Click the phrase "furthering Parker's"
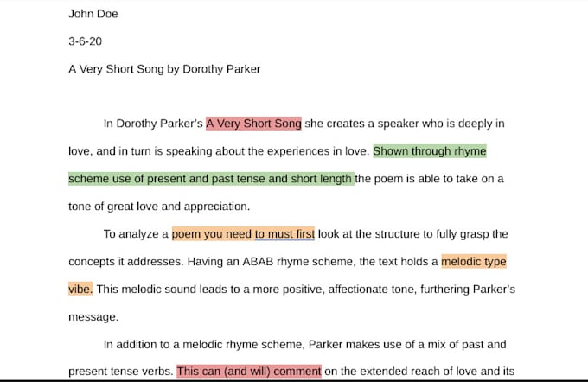The height and width of the screenshot is (382, 588). click(x=468, y=289)
